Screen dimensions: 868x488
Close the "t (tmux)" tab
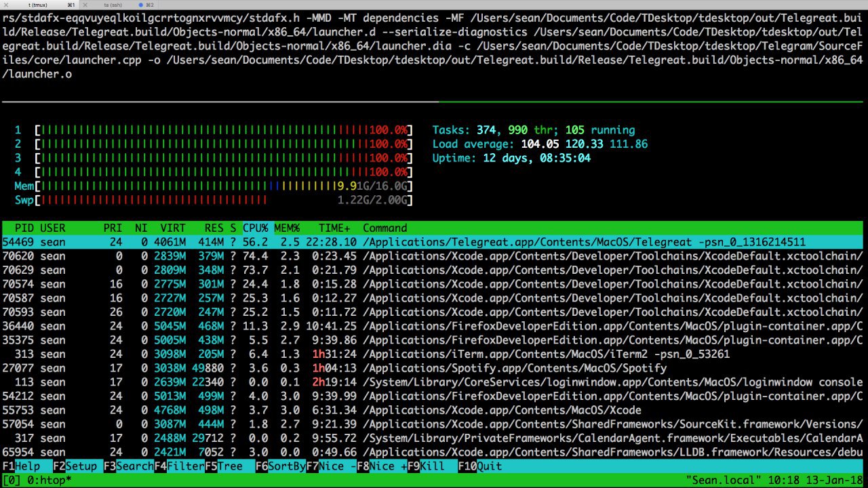pyautogui.click(x=5, y=5)
